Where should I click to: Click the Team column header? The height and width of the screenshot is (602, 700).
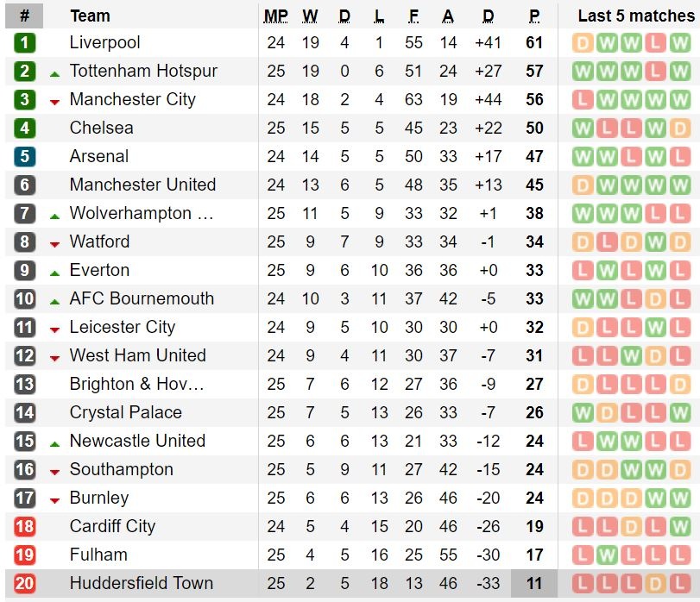(90, 16)
